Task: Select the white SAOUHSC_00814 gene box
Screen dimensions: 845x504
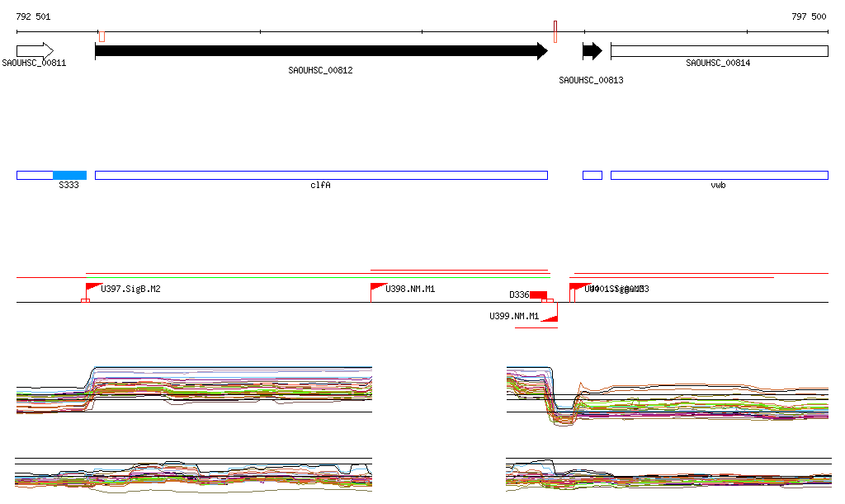Action: (720, 51)
